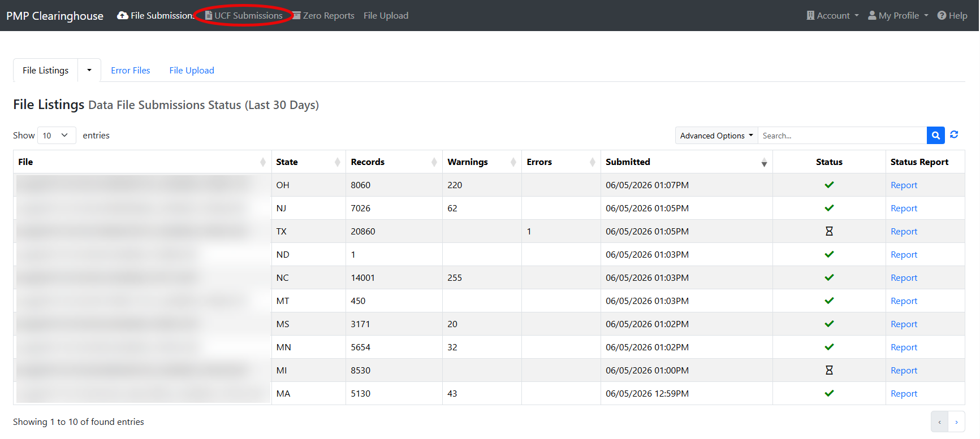Open the Account dropdown menu
Screen dimensions: 980x439
(x=832, y=16)
